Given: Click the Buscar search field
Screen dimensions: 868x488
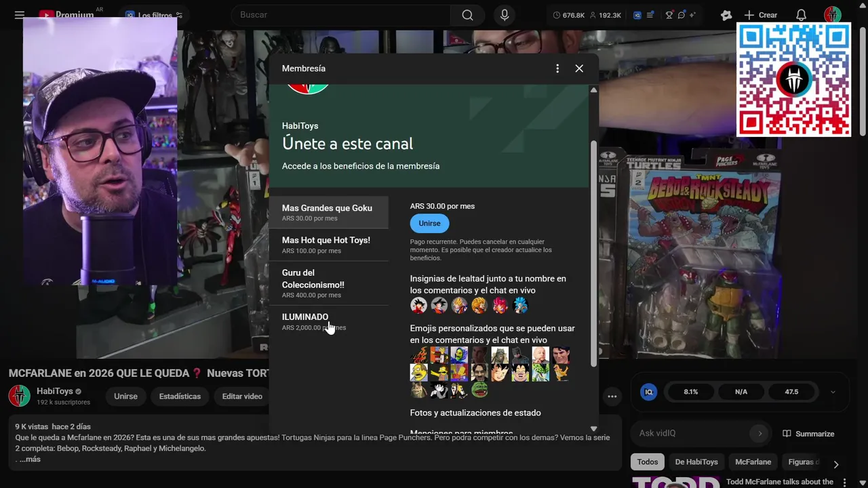Looking at the screenshot, I should pos(341,15).
